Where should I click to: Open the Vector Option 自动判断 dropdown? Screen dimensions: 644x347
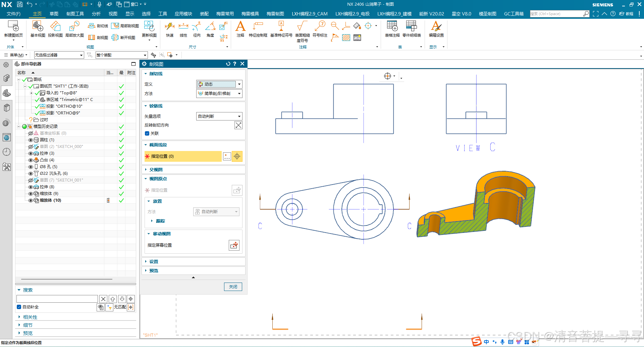coord(219,116)
